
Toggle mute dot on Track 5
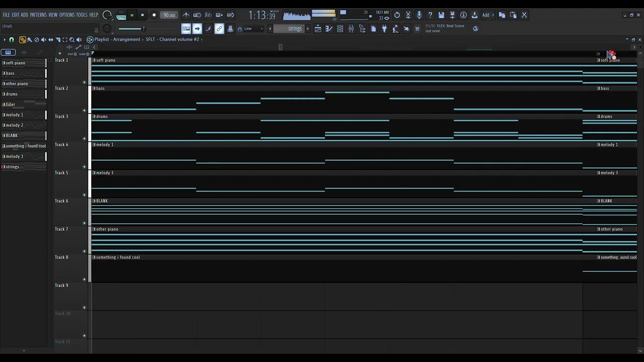click(84, 195)
